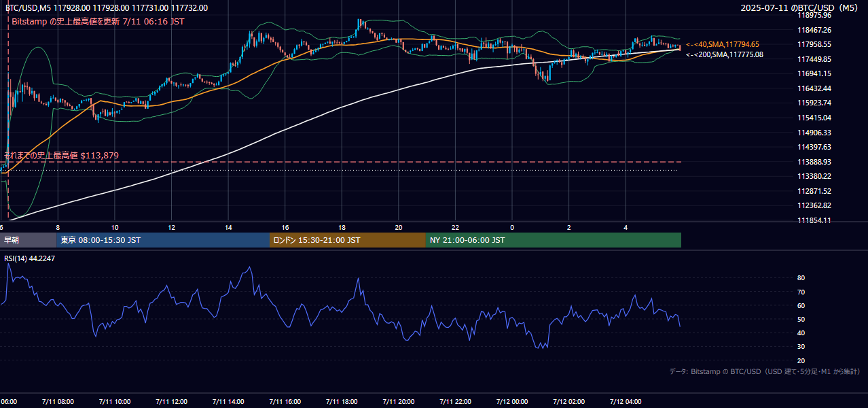
Task: Click the 7/11 22:00 time label
Action: [x=455, y=402]
